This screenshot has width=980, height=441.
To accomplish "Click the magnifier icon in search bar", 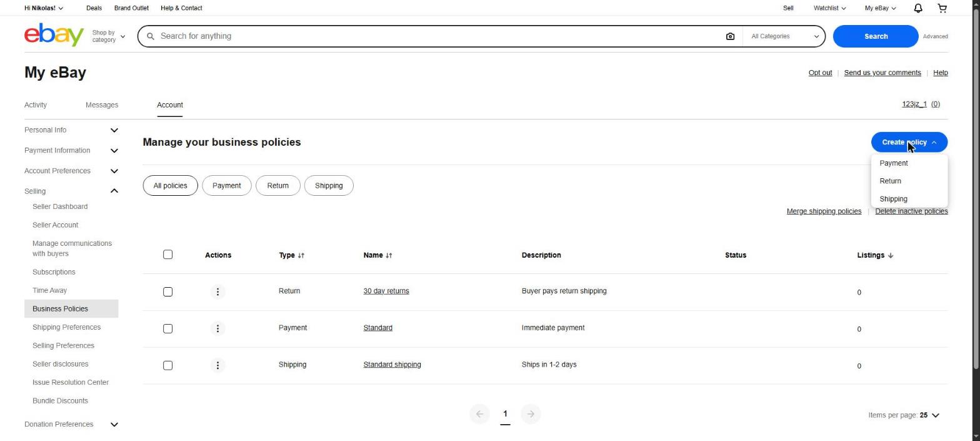I will coord(150,36).
